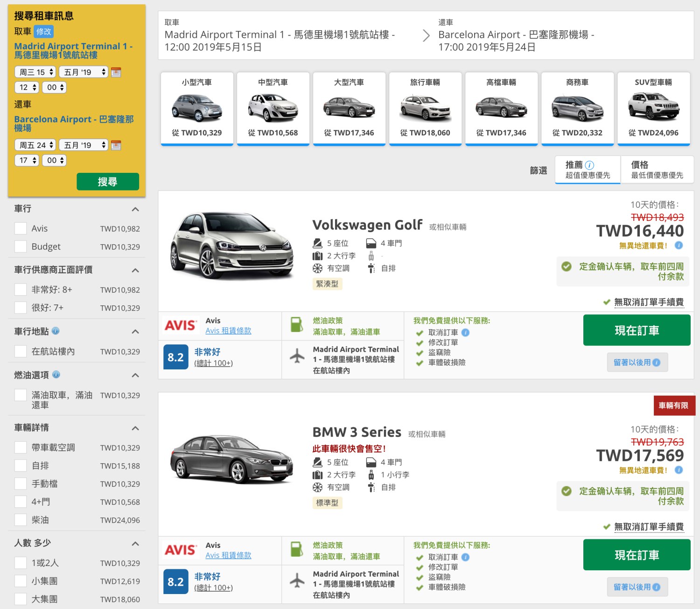Open the return date calendar icon
Viewport: 700px width, 609px height.
pyautogui.click(x=116, y=145)
